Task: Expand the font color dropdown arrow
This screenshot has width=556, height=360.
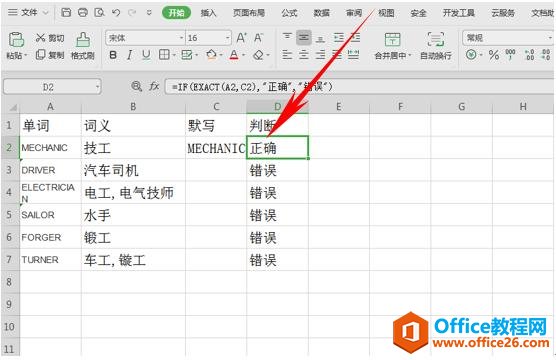Action: coord(243,55)
